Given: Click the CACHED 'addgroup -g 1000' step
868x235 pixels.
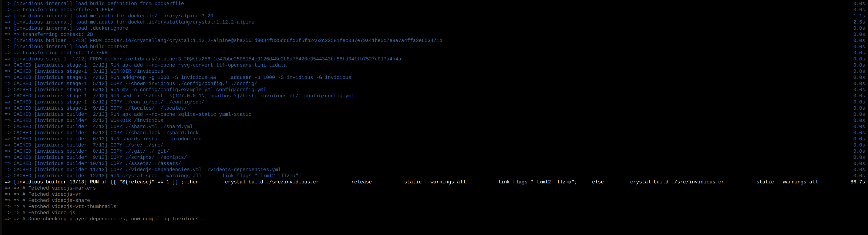Looking at the screenshot, I should tap(178, 77).
